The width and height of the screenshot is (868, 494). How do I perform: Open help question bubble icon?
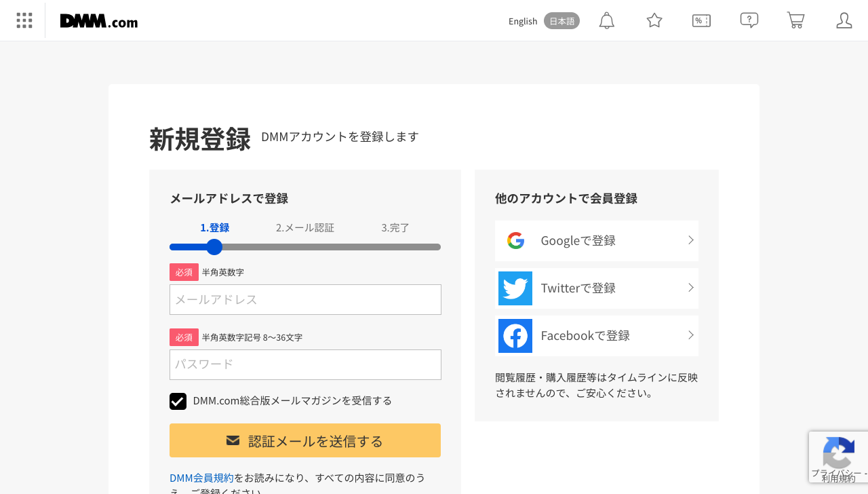(749, 20)
